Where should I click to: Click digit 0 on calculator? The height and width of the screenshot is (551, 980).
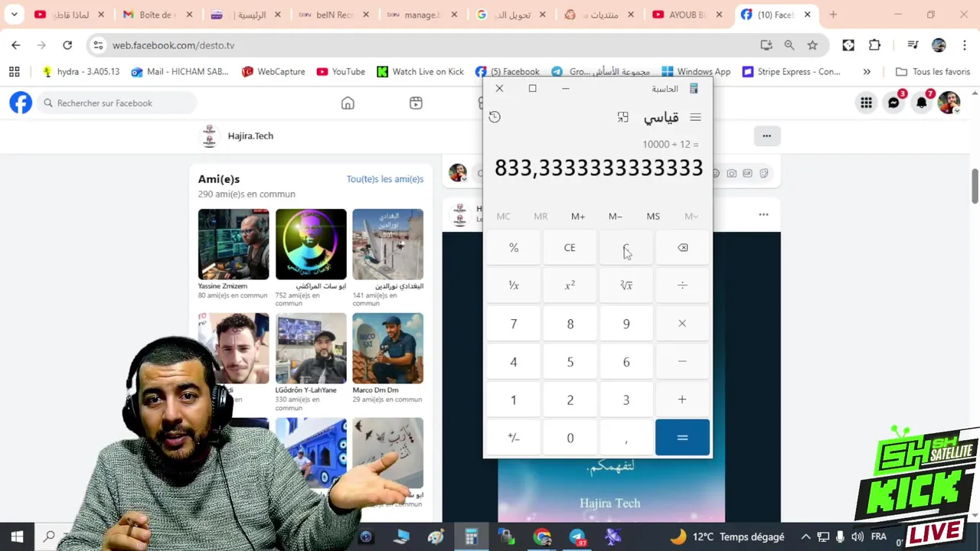pos(570,438)
